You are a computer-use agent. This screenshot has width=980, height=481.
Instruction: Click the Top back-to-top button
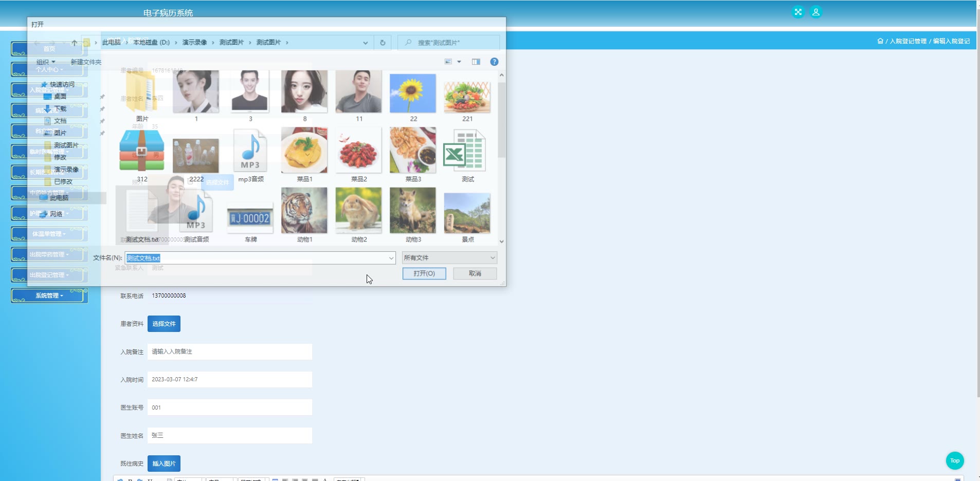[955, 460]
